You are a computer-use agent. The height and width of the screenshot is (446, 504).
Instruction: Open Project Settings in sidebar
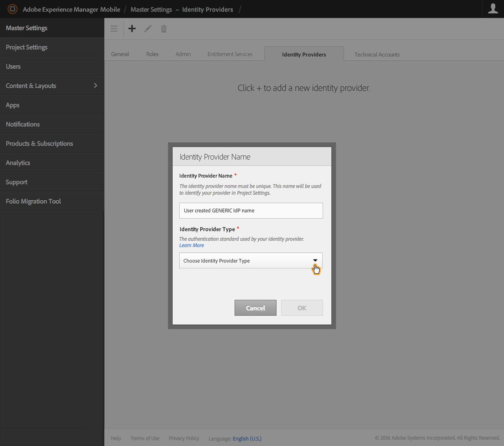point(52,47)
